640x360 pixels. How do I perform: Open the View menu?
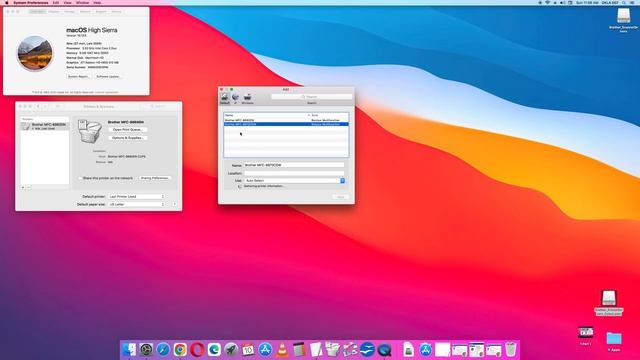tap(67, 2)
